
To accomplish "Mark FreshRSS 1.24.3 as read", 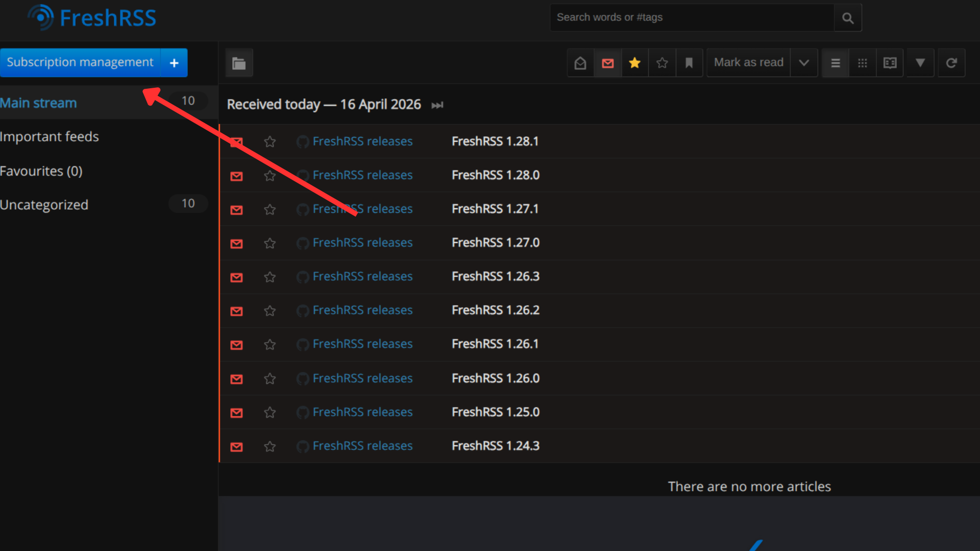I will [236, 446].
